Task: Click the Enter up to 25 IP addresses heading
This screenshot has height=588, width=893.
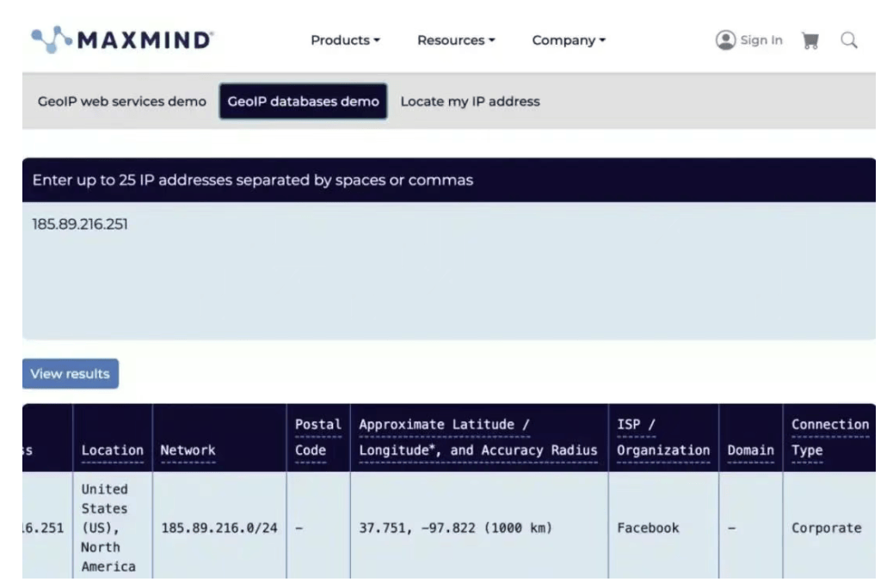Action: (252, 180)
